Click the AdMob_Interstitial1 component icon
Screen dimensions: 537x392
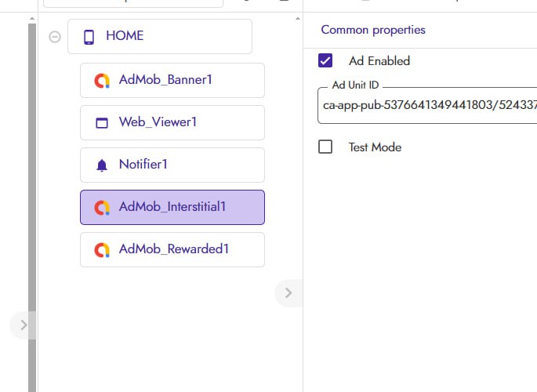coord(101,207)
